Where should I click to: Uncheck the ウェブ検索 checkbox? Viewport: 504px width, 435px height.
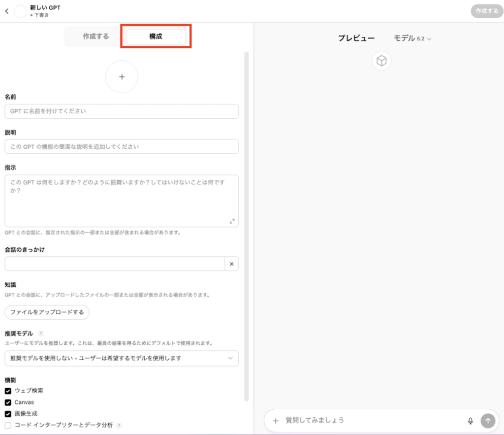coord(8,391)
